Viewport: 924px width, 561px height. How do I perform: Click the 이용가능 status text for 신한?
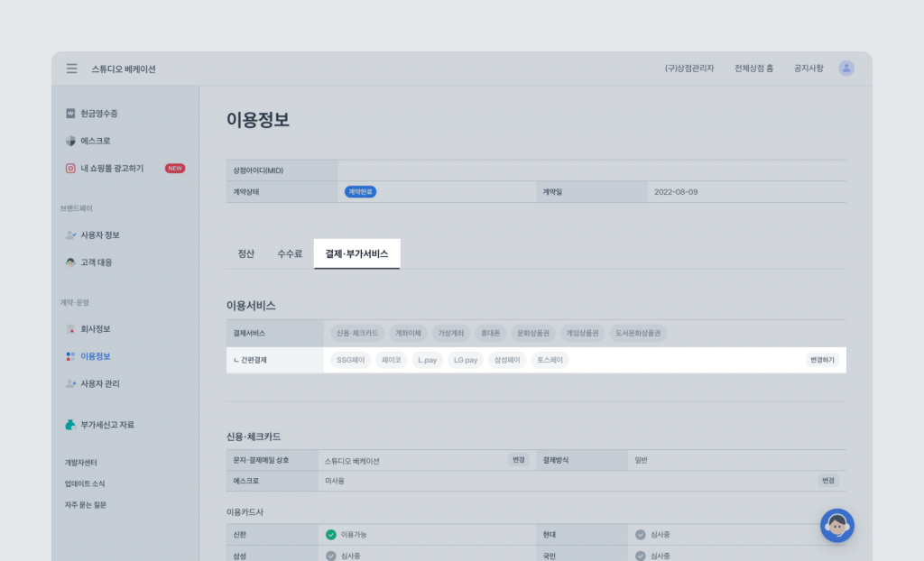pos(354,535)
